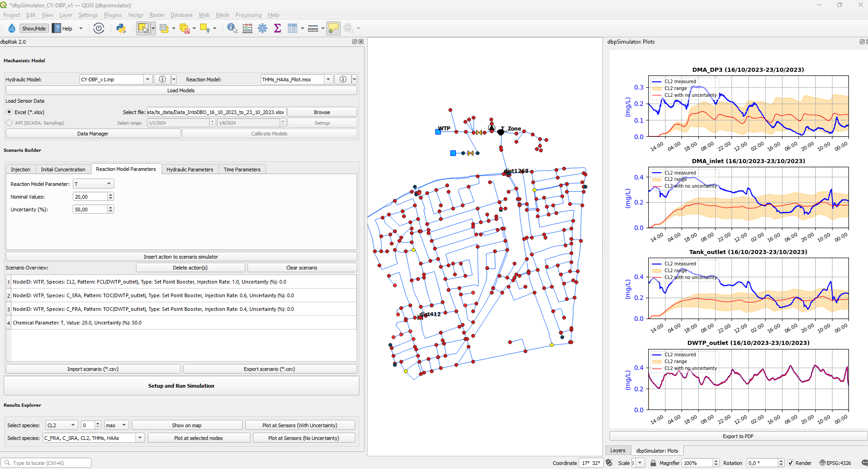Click the scale lock padlock icon
This screenshot has height=469, width=868.
[x=653, y=463]
